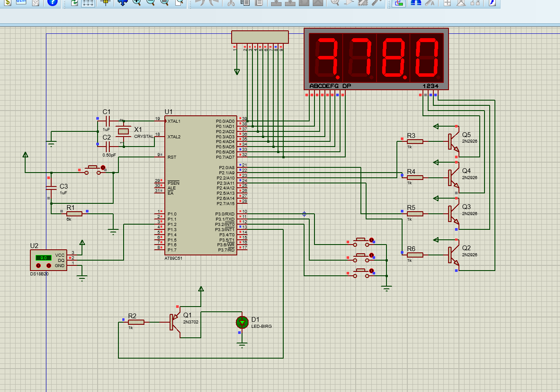Image resolution: width=560 pixels, height=392 pixels.
Task: Click the Redraw display toolbar icon
Action: (x=75, y=2)
